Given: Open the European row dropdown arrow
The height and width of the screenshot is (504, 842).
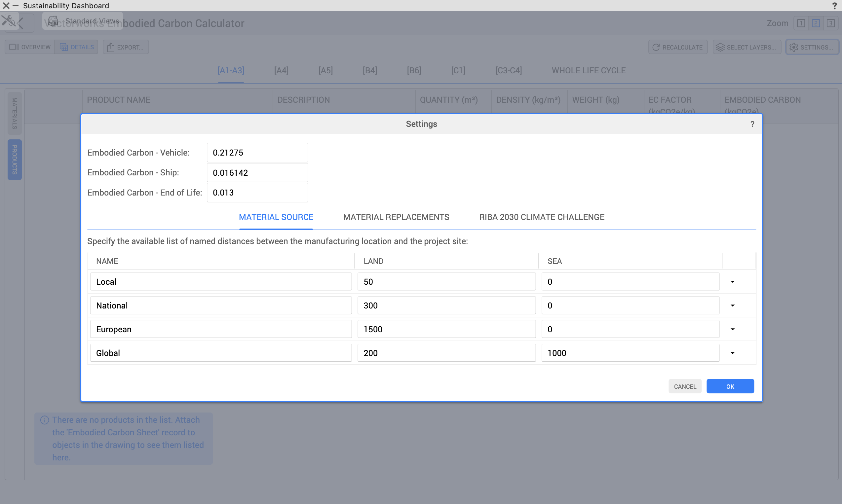Looking at the screenshot, I should click(732, 329).
